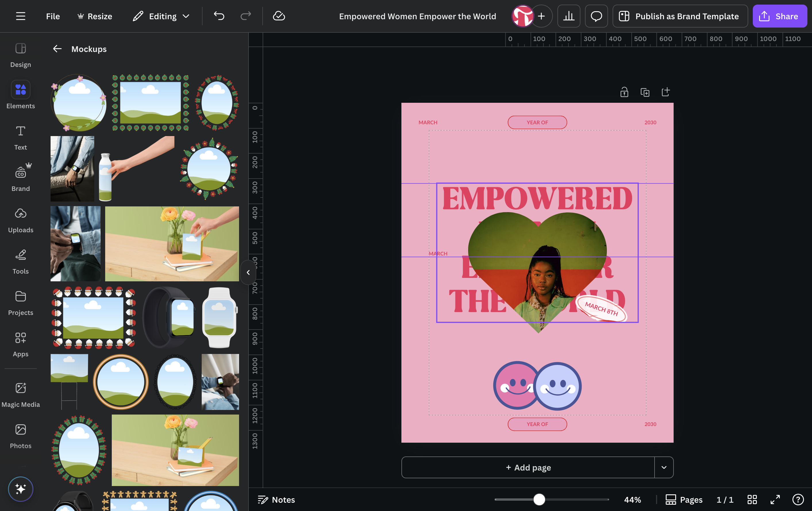
Task: Open the Tools sidebar panel
Action: tap(21, 262)
